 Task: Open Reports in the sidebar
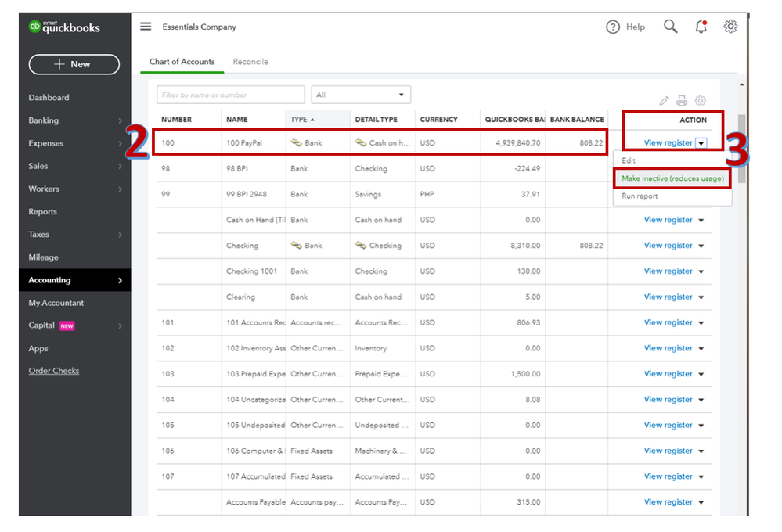click(x=43, y=212)
